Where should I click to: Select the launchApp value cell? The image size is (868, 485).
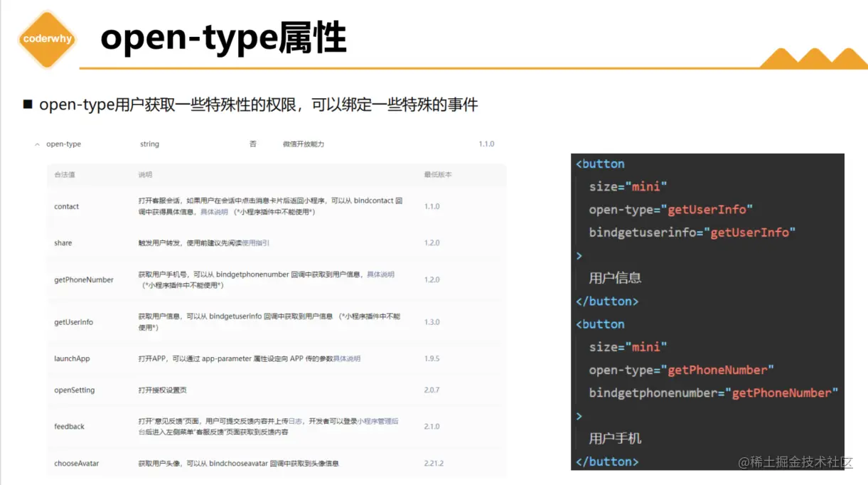[72, 359]
